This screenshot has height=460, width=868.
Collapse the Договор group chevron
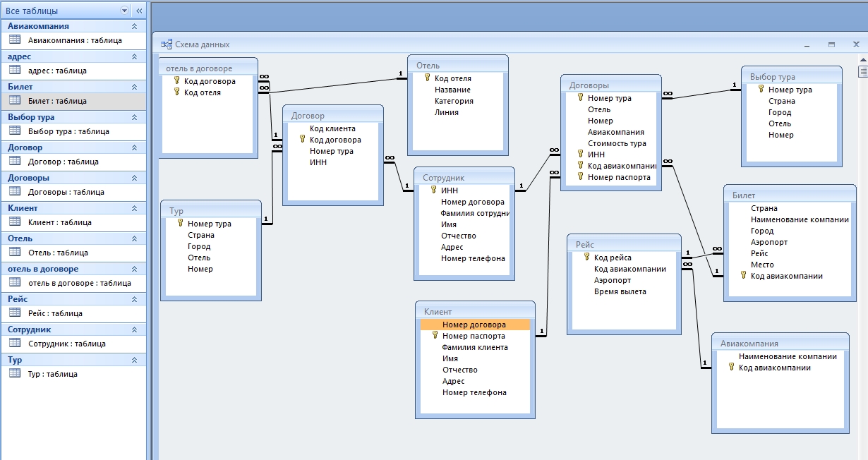(134, 147)
